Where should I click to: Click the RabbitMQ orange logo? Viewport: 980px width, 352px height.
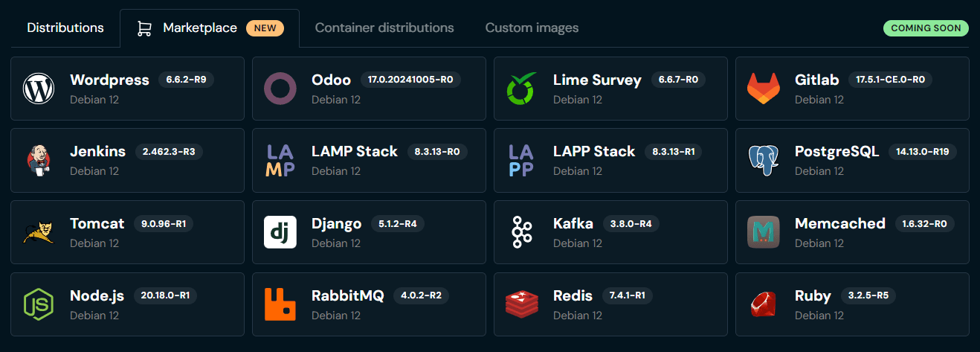click(x=280, y=304)
